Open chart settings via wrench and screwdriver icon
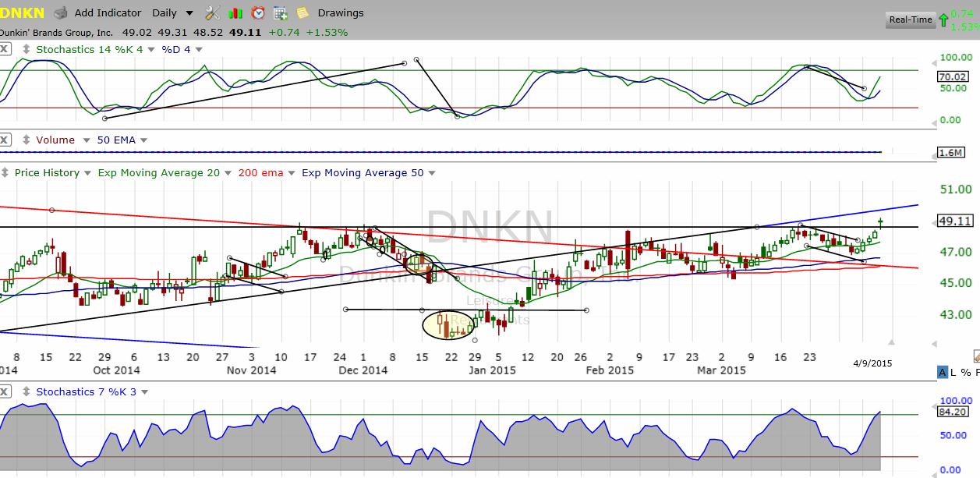The width and height of the screenshot is (980, 478). (x=212, y=12)
